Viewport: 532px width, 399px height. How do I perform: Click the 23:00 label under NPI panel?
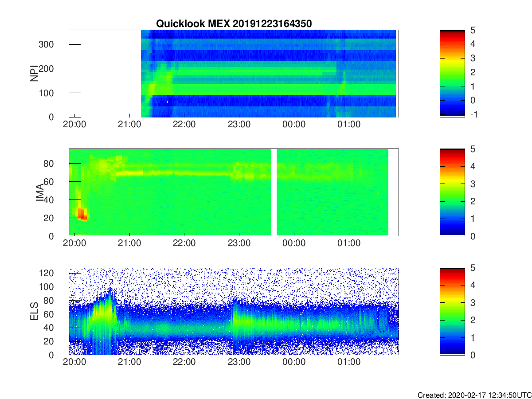(239, 124)
